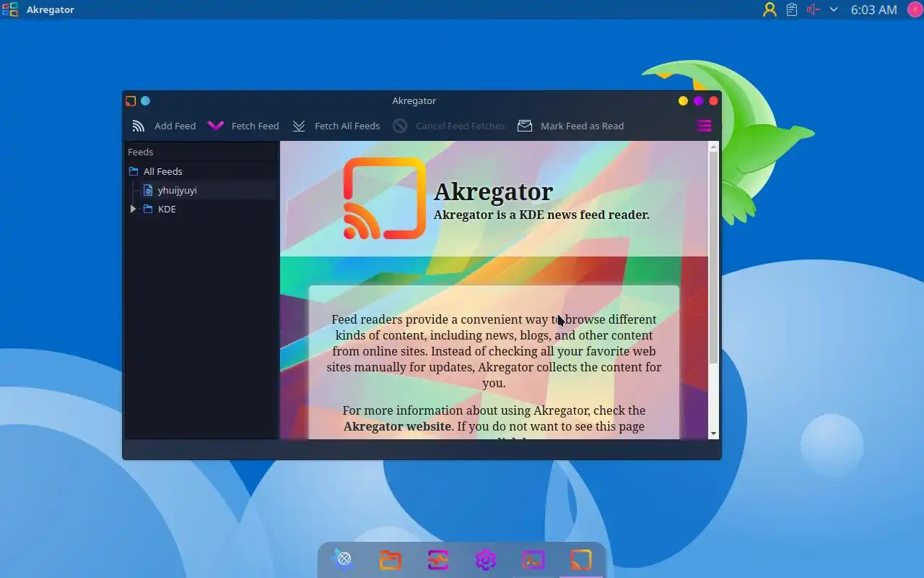This screenshot has width=924, height=578.
Task: Click the scrollbar down arrow
Action: 713,433
